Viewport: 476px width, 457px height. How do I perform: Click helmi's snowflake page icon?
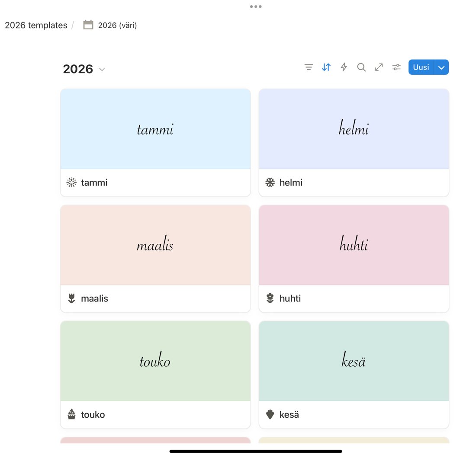270,182
